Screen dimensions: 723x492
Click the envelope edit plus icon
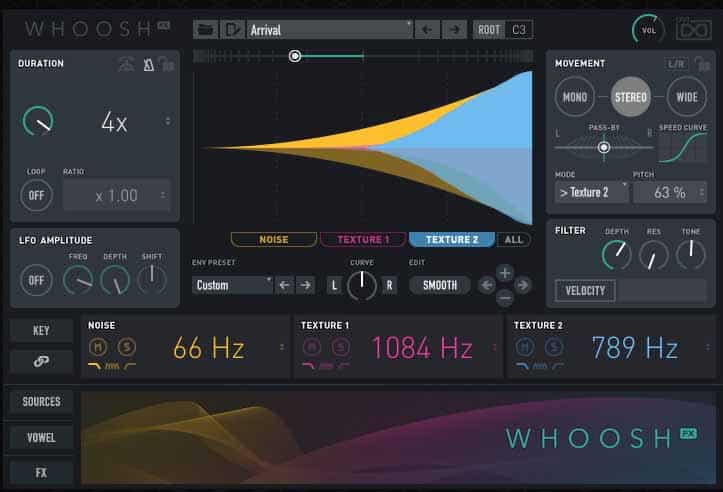[505, 273]
